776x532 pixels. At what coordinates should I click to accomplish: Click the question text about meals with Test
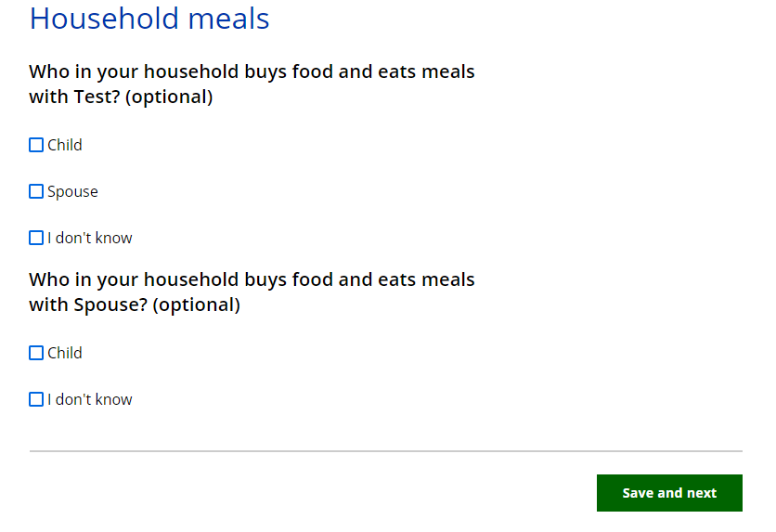[252, 72]
